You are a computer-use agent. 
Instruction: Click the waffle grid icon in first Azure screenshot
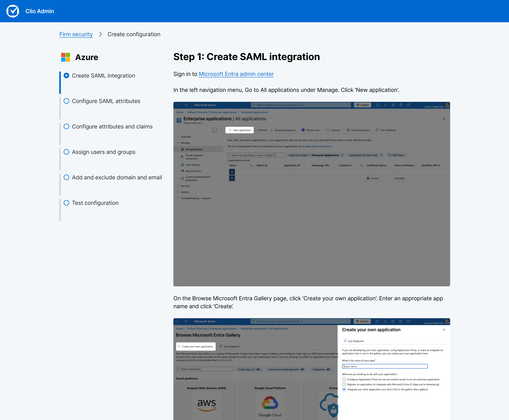(177, 105)
